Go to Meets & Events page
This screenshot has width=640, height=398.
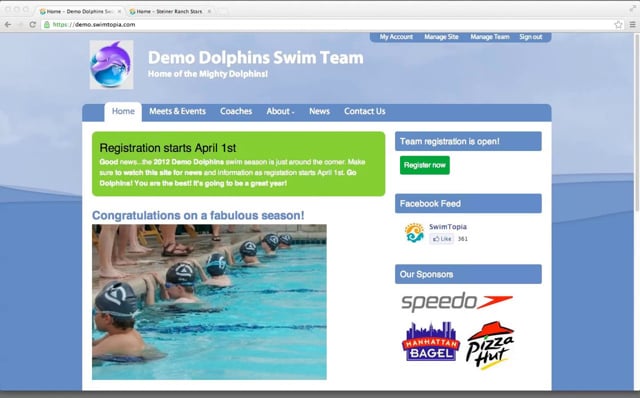177,111
